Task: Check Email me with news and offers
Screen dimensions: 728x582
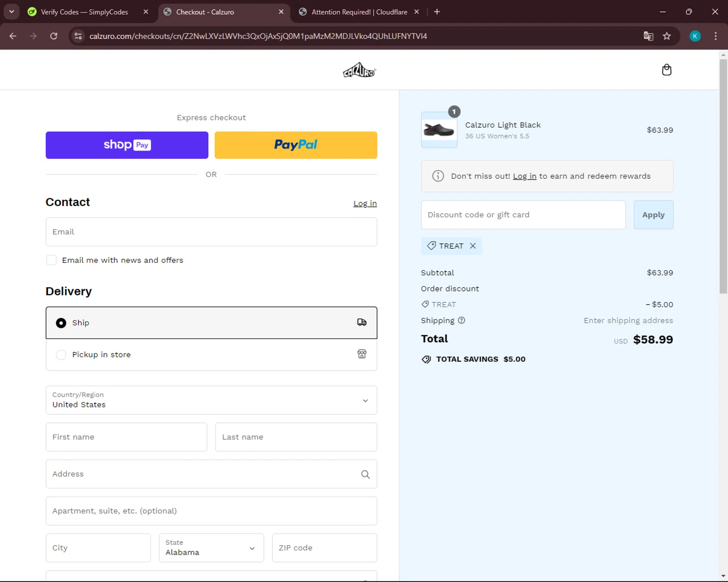Action: point(51,260)
